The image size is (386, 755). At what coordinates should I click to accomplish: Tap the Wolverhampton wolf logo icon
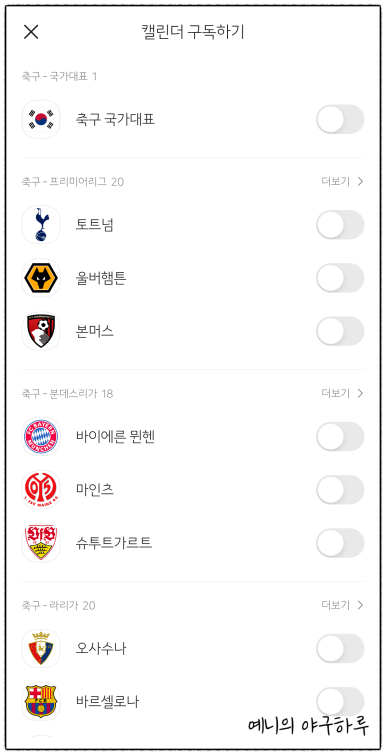point(41,278)
